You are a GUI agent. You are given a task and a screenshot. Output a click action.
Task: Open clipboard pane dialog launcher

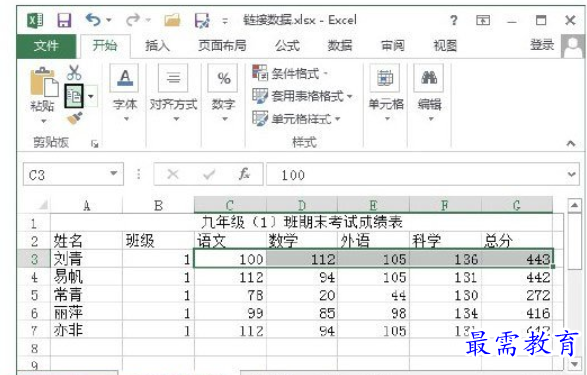coord(95,144)
